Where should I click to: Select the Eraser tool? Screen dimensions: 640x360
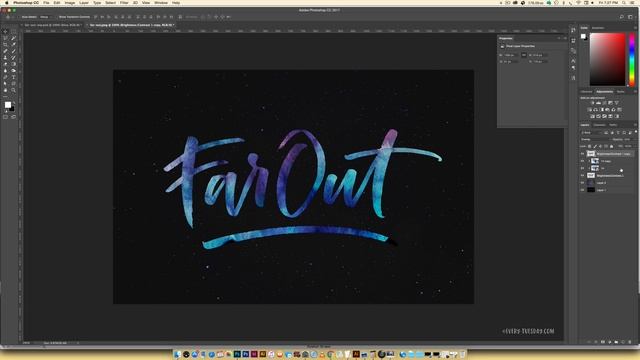click(5, 64)
